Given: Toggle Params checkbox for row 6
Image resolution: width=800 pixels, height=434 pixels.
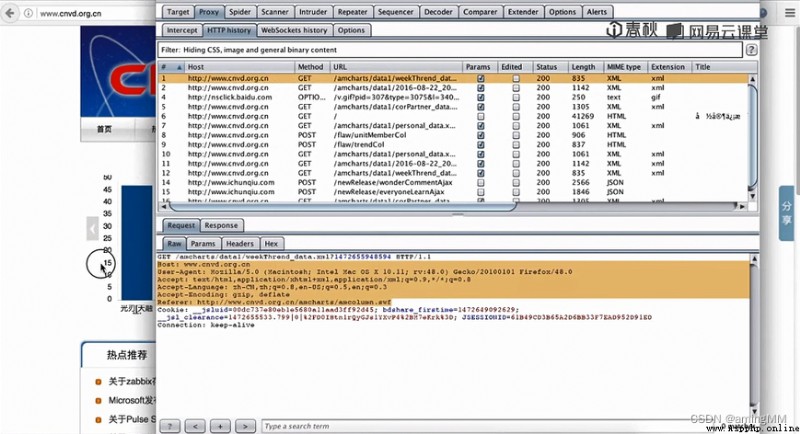Looking at the screenshot, I should click(x=481, y=116).
